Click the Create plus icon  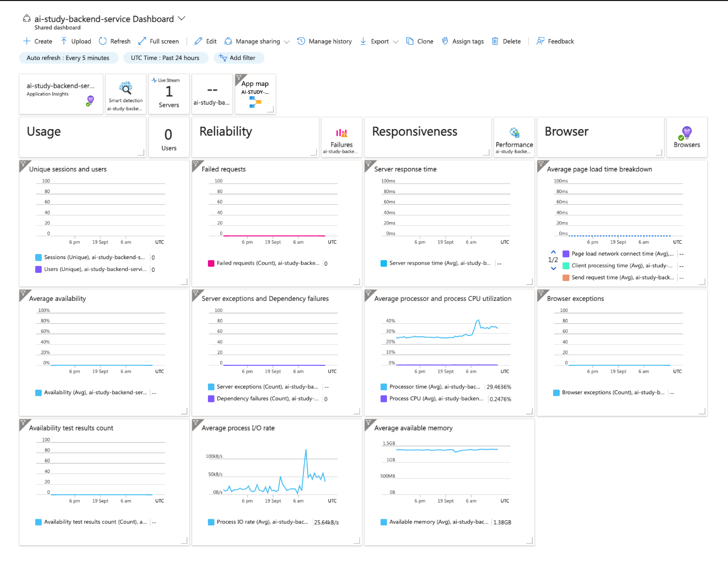[27, 41]
